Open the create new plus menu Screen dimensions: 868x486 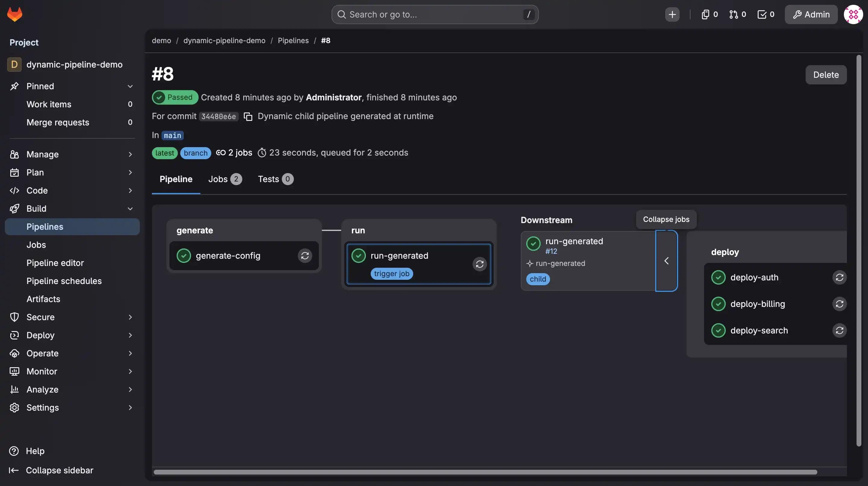tap(672, 14)
